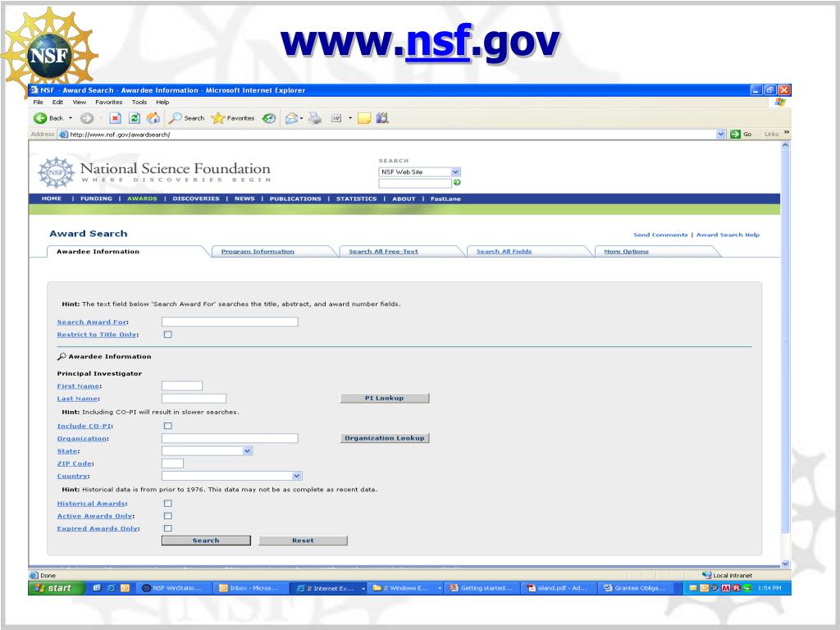Expand the Country dropdown

[297, 476]
